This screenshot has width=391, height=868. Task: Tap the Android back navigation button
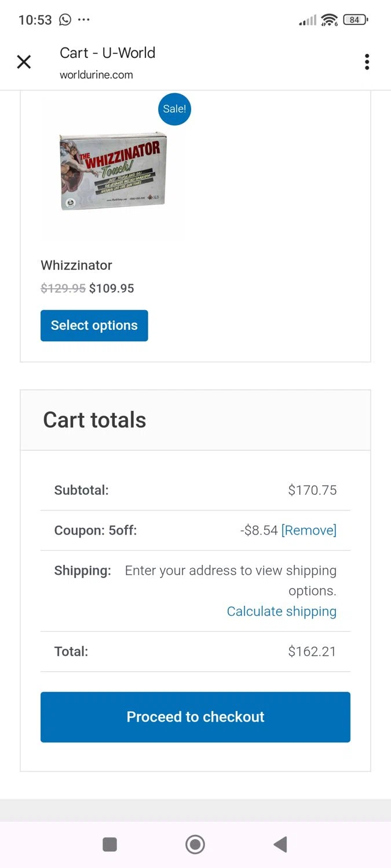280,844
